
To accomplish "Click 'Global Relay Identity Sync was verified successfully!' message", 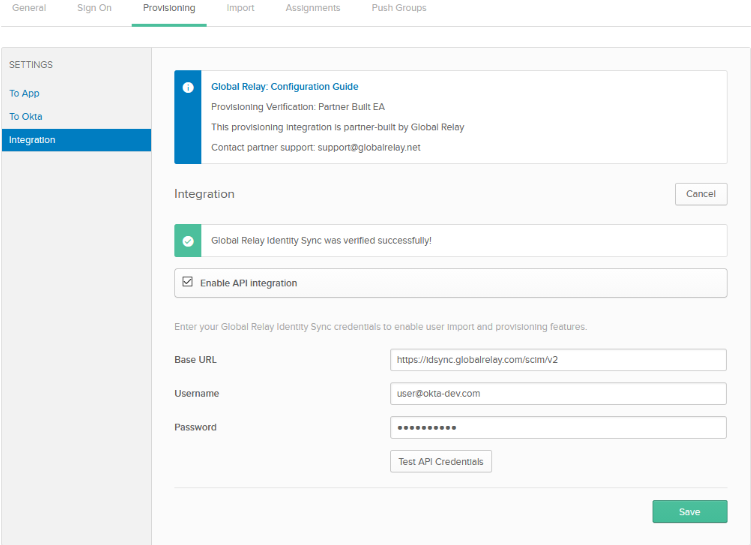I will [x=321, y=240].
